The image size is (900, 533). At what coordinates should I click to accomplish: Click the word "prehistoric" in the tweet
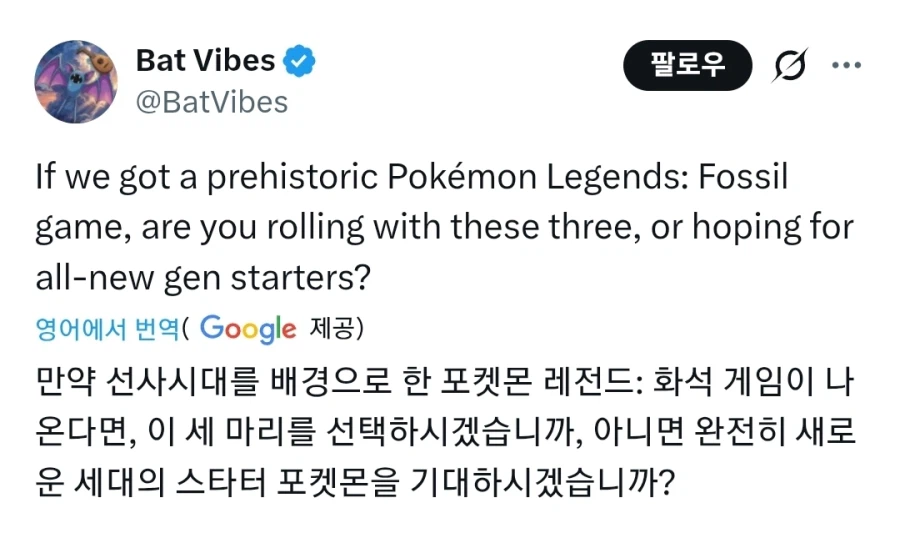tap(251, 179)
